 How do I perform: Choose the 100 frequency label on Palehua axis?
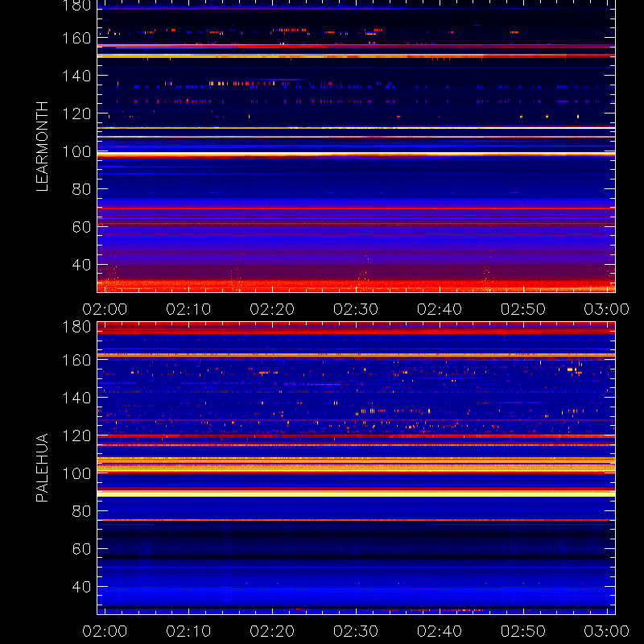(76, 473)
